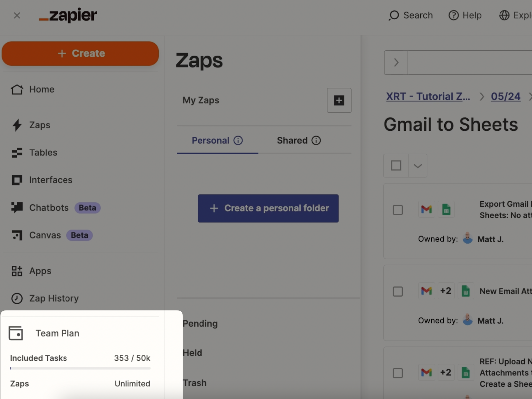Click the Chatbots icon
532x399 pixels.
pyautogui.click(x=17, y=207)
